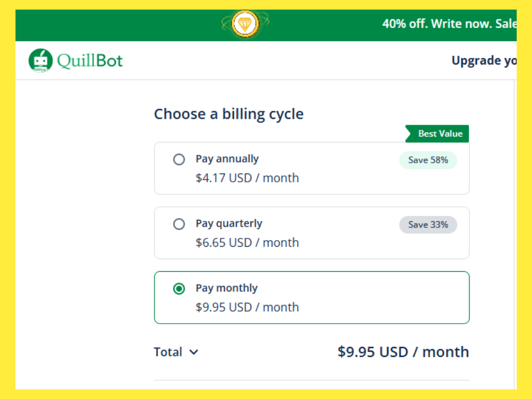532x399 pixels.
Task: Click the QuillBot robot logo icon
Action: 41,60
